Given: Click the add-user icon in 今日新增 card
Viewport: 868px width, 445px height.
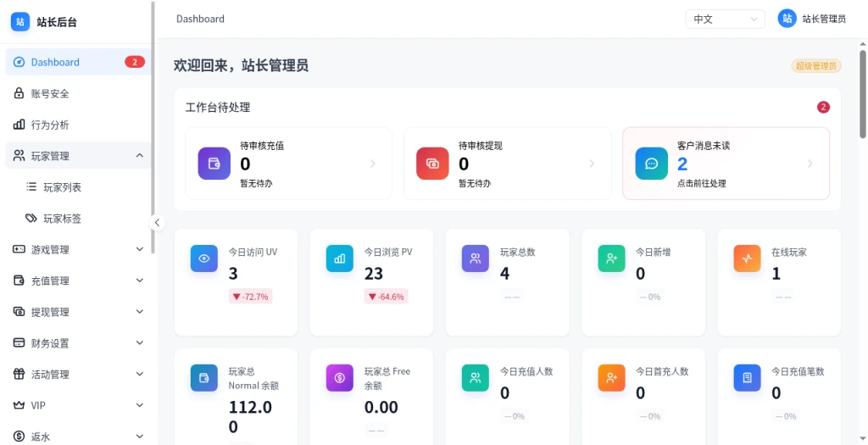Looking at the screenshot, I should tap(612, 259).
